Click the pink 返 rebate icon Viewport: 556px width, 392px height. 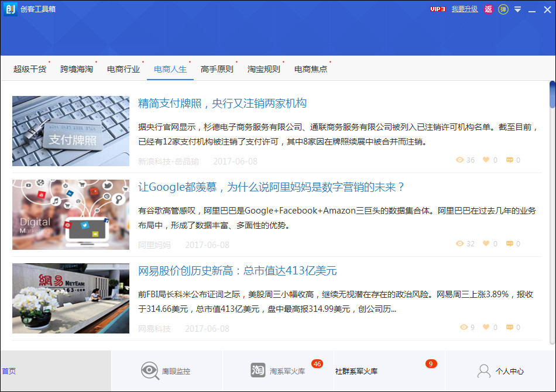(489, 9)
